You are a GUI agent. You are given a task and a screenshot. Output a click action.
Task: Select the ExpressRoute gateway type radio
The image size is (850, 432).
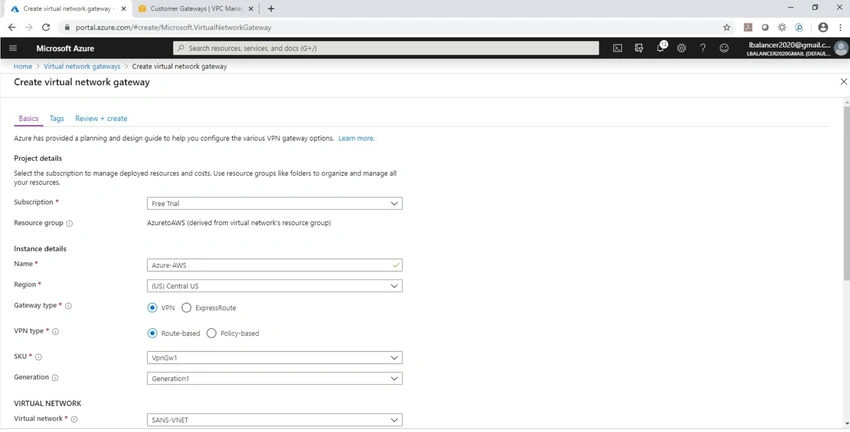pos(186,307)
